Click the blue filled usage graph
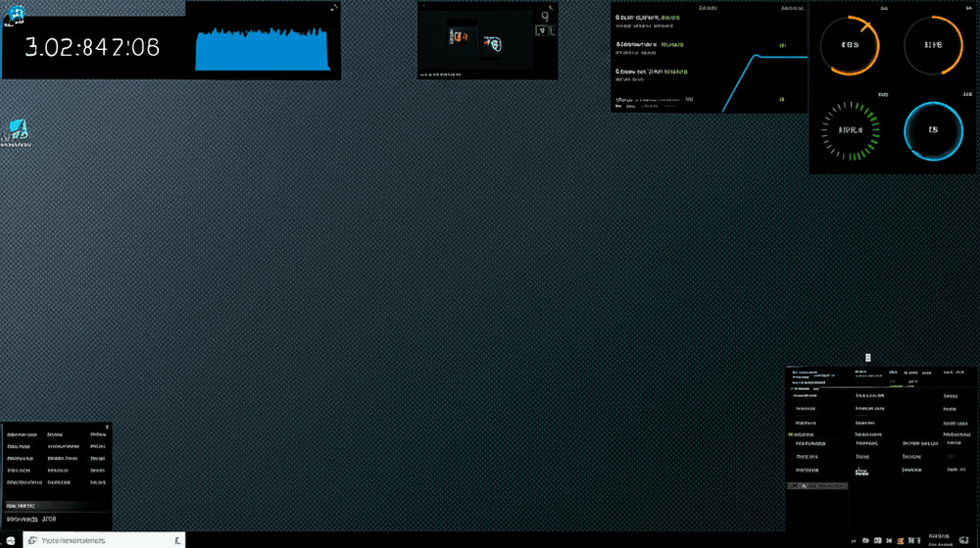Screen dimensions: 980x548 point(263,49)
